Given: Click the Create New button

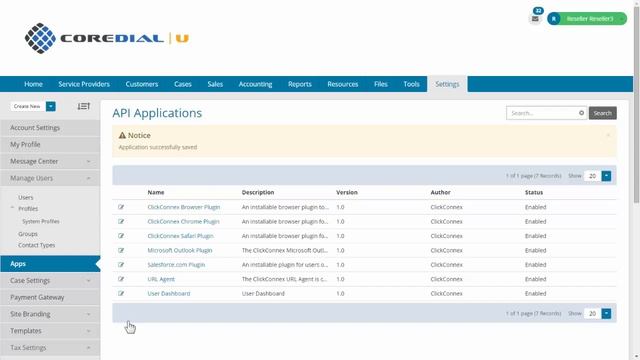Looking at the screenshot, I should click(27, 106).
